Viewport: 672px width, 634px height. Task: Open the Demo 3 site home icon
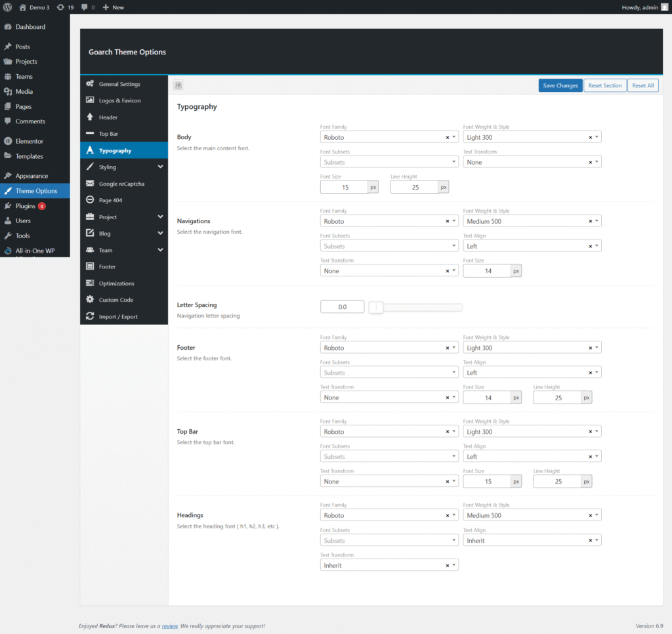click(23, 7)
